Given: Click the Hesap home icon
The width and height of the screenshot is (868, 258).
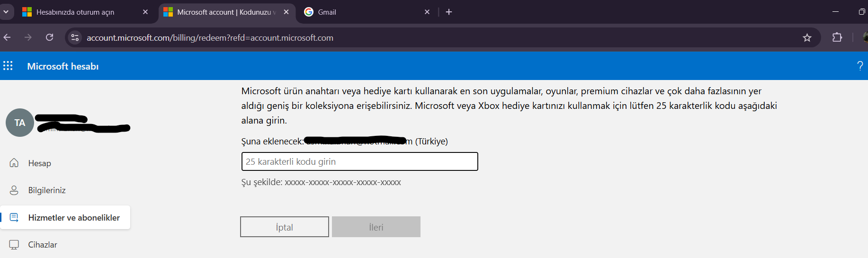Looking at the screenshot, I should pyautogui.click(x=14, y=163).
